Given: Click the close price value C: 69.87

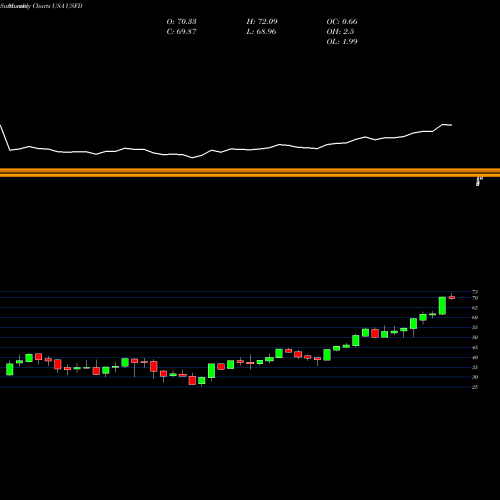Looking at the screenshot, I should 181,32.
